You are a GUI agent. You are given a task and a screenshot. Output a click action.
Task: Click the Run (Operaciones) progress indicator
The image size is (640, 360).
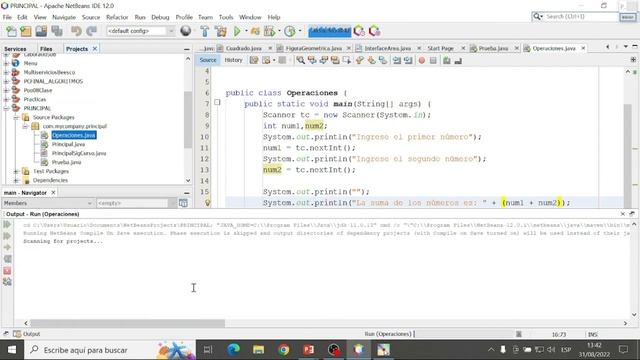click(390, 334)
